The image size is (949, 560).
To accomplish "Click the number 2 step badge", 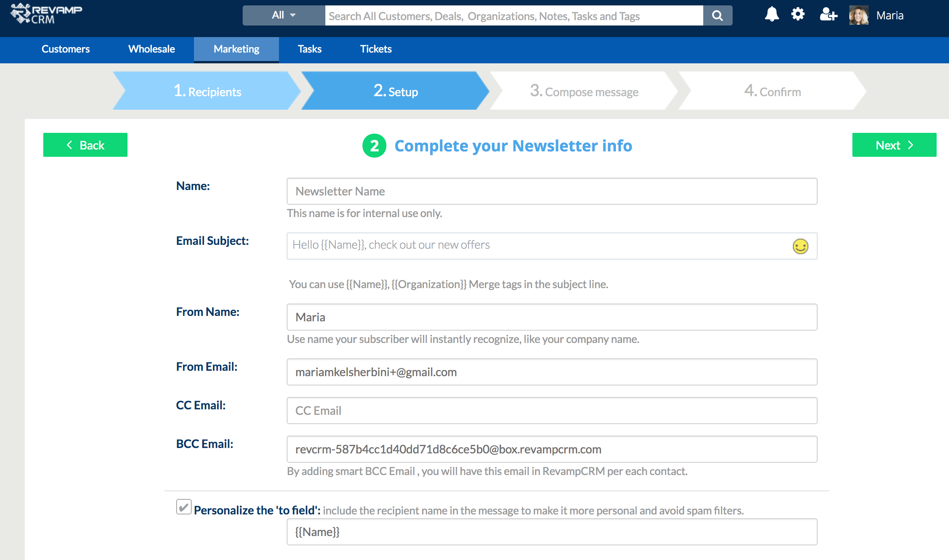I will [x=374, y=146].
